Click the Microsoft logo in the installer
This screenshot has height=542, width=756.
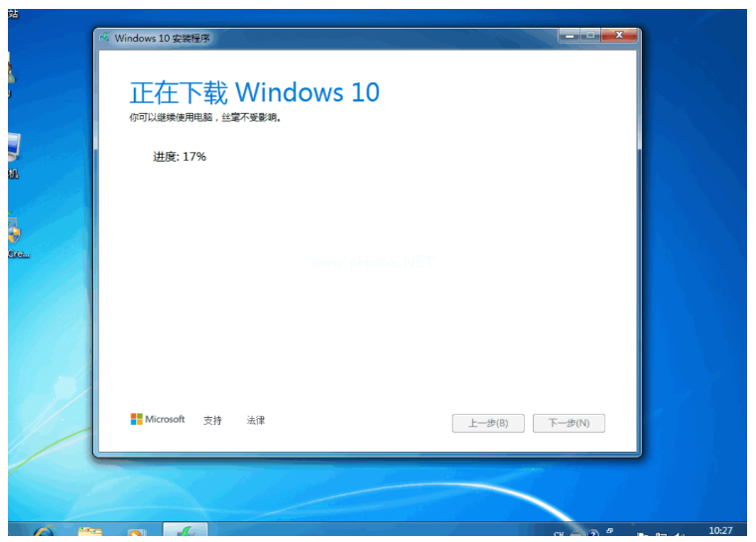point(157,420)
